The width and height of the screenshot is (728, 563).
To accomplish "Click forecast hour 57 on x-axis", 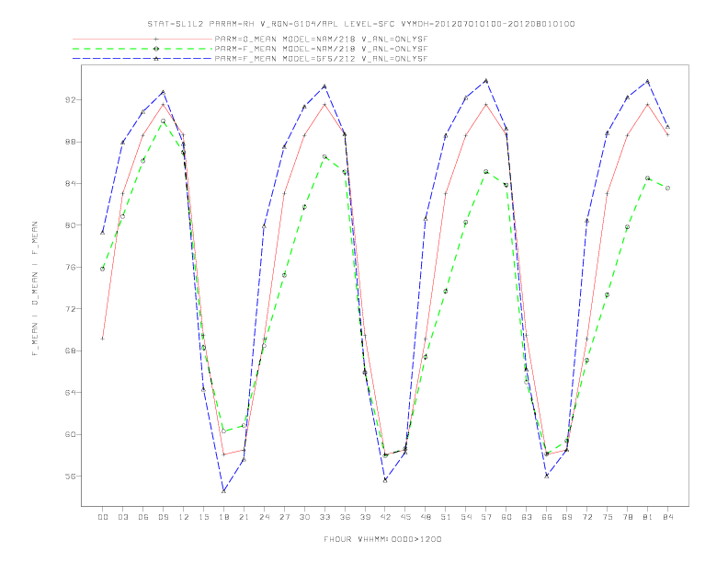I will pyautogui.click(x=486, y=517).
